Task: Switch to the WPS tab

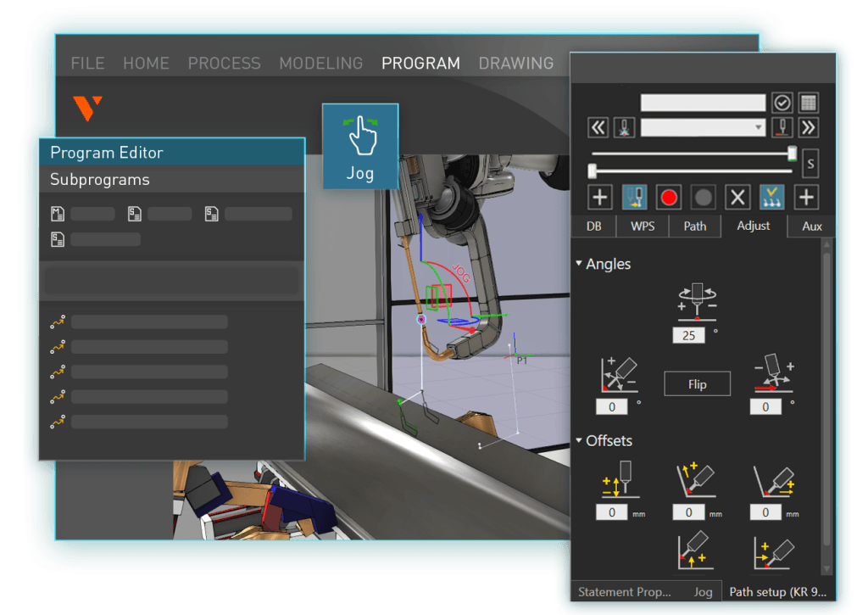Action: click(643, 226)
